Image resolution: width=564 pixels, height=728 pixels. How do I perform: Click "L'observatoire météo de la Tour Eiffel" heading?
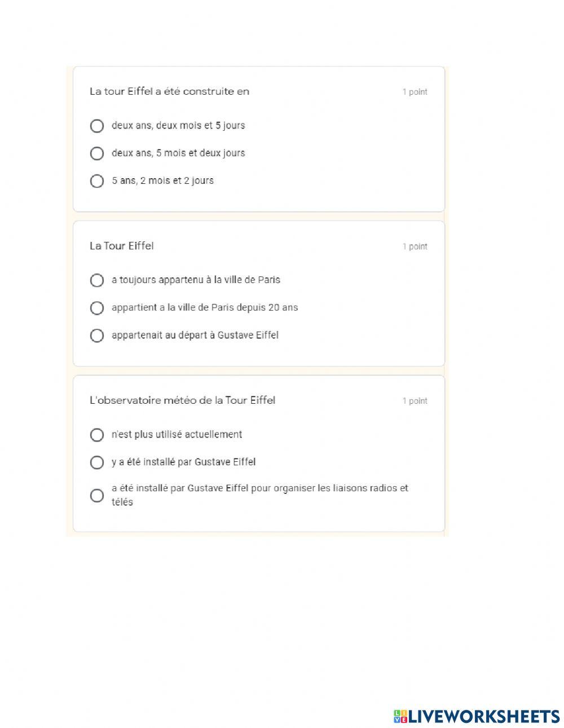[x=182, y=400]
